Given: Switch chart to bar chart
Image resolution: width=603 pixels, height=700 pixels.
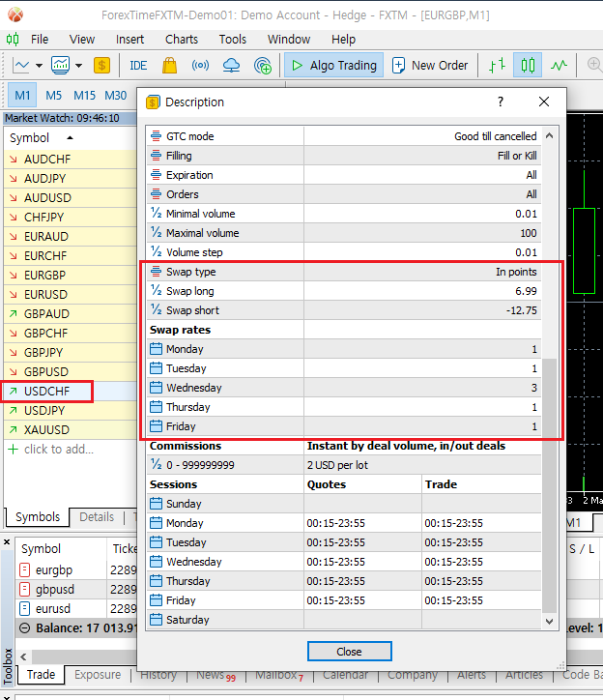Looking at the screenshot, I should coord(497,66).
